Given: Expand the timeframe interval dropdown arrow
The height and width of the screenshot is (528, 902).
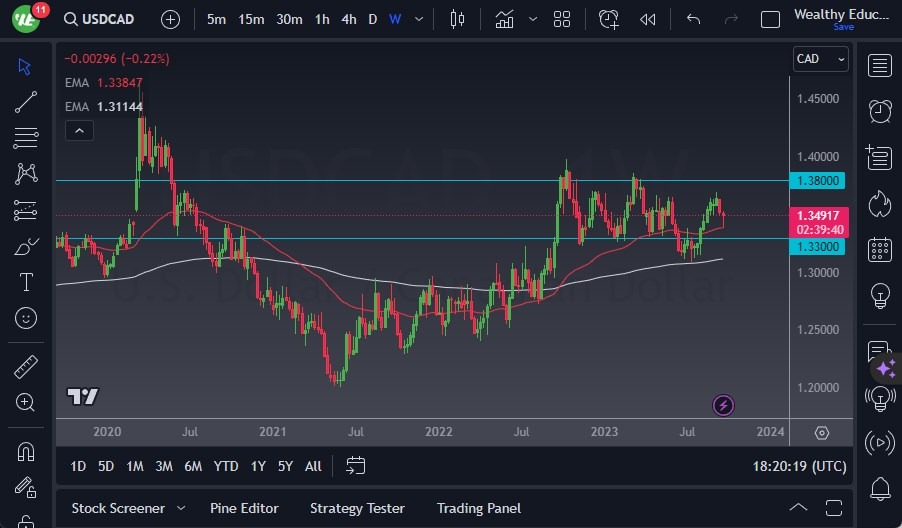Looking at the screenshot, I should pos(419,19).
